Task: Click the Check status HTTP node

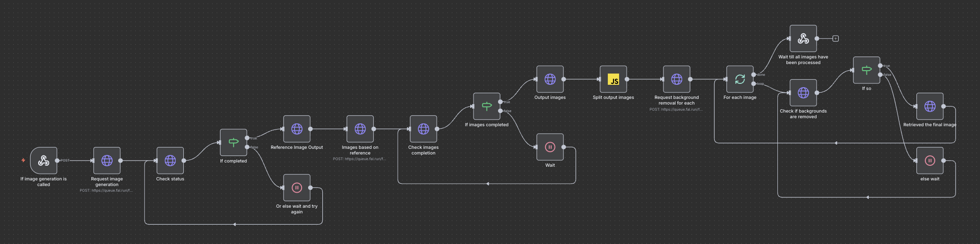Action: click(x=170, y=161)
